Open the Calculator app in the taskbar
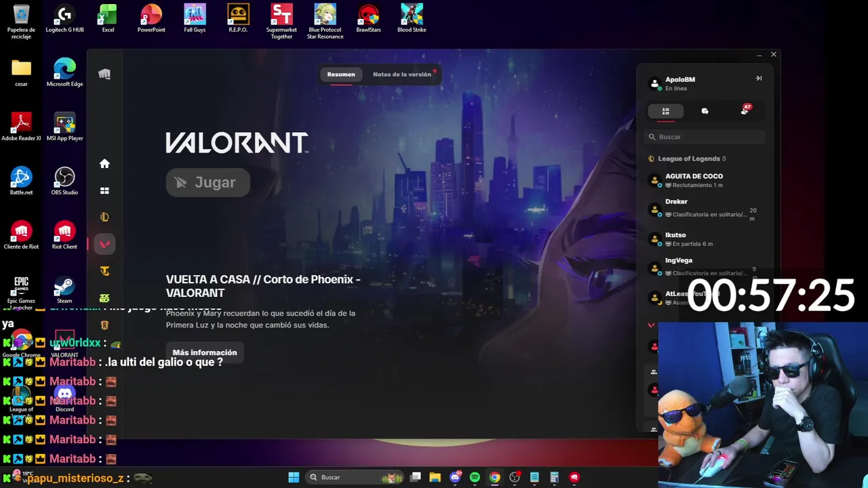The image size is (868, 488). [x=554, y=477]
